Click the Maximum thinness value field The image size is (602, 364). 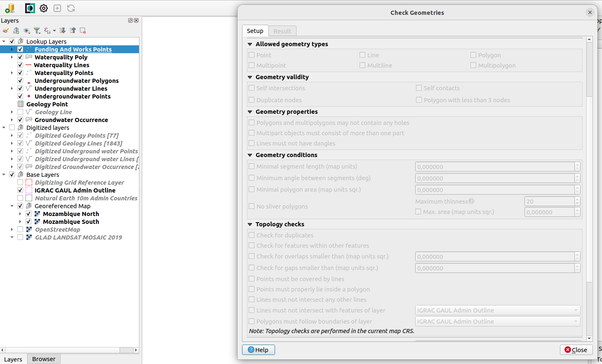(549, 202)
